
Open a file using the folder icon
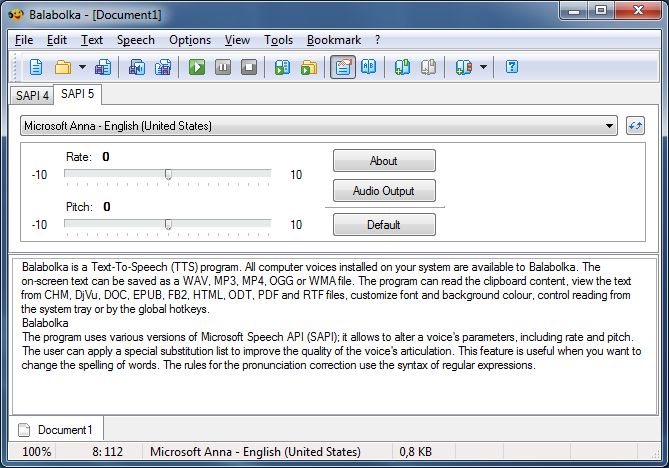(63, 67)
